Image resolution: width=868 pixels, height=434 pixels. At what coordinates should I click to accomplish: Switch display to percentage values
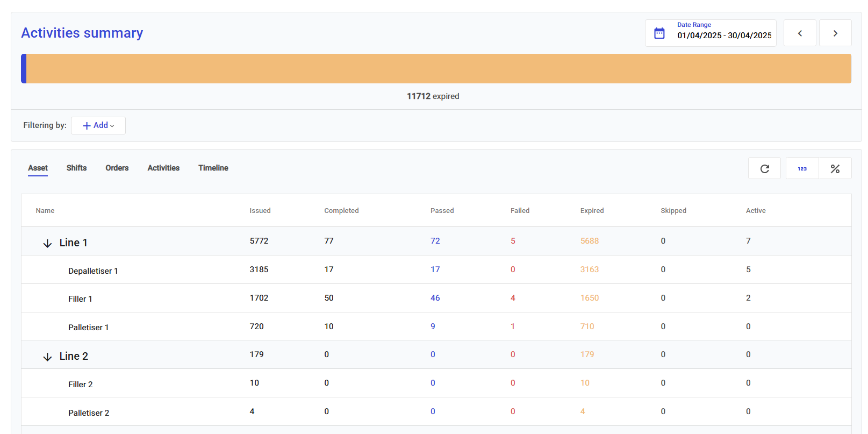coord(835,169)
